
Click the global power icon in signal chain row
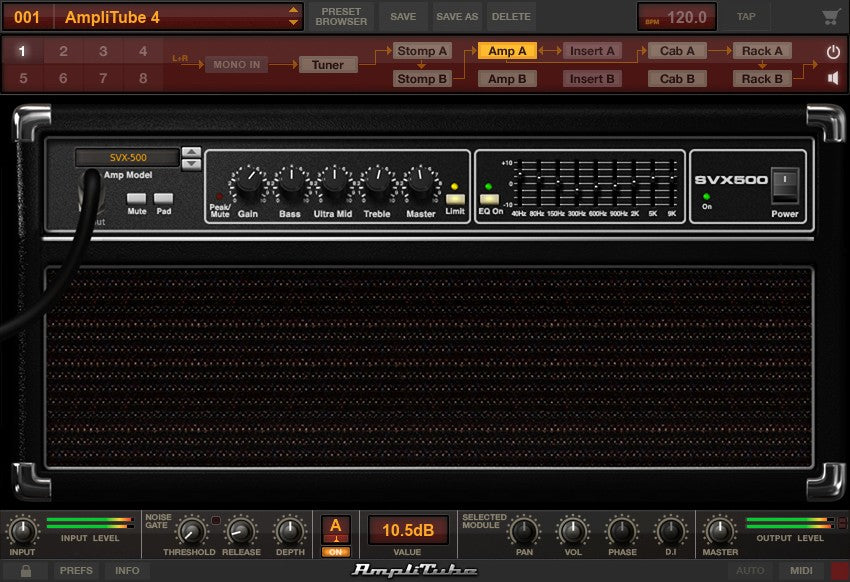coord(833,50)
